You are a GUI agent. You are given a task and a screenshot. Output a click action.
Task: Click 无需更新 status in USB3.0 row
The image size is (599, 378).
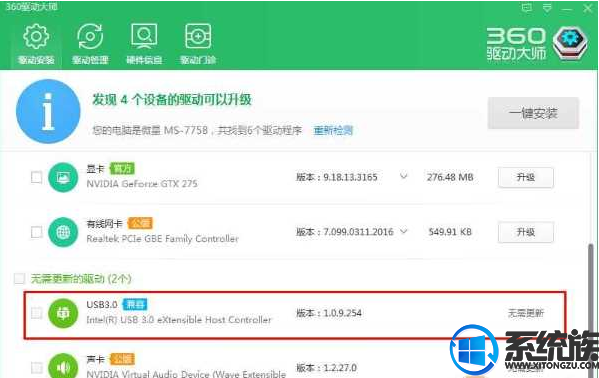point(526,313)
